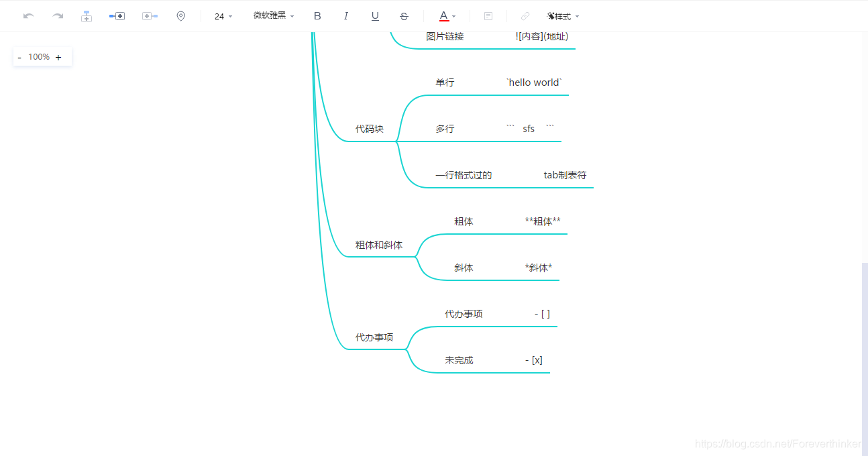Select the - [ ] node
The image size is (868, 456).
point(542,314)
